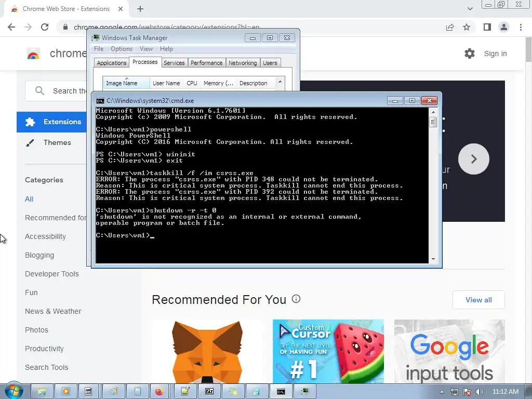This screenshot has height=399, width=532.
Task: Show hidden tray icons arrow
Action: [x=442, y=392]
